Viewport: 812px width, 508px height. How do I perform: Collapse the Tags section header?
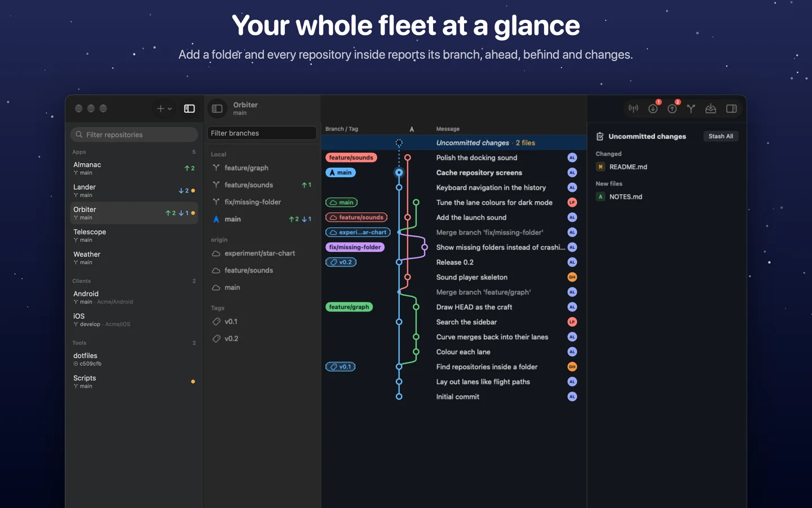coord(218,308)
